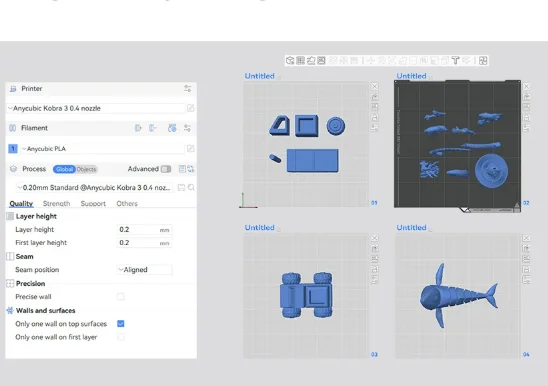
Task: Switch to the Strength tab
Action: point(56,203)
